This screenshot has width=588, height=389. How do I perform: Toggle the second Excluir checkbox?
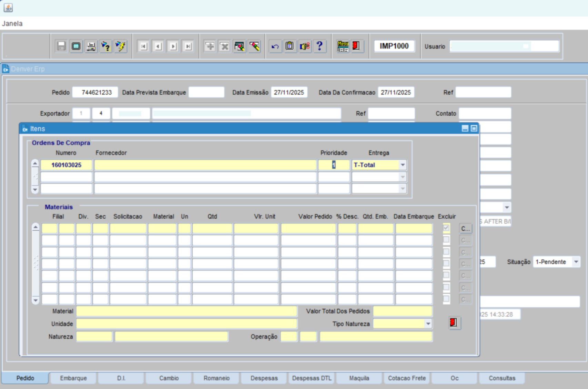[446, 240]
